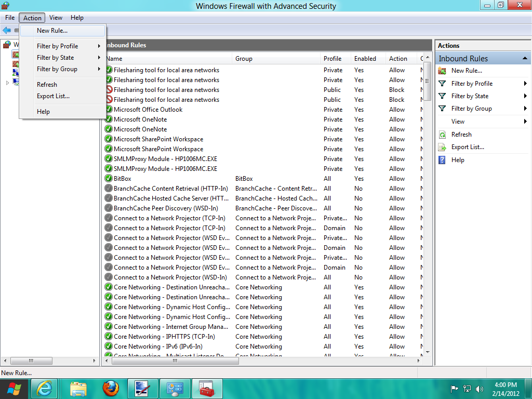Expand Filter by Profile arrow in Actions pane
This screenshot has height=399, width=532.
525,84
